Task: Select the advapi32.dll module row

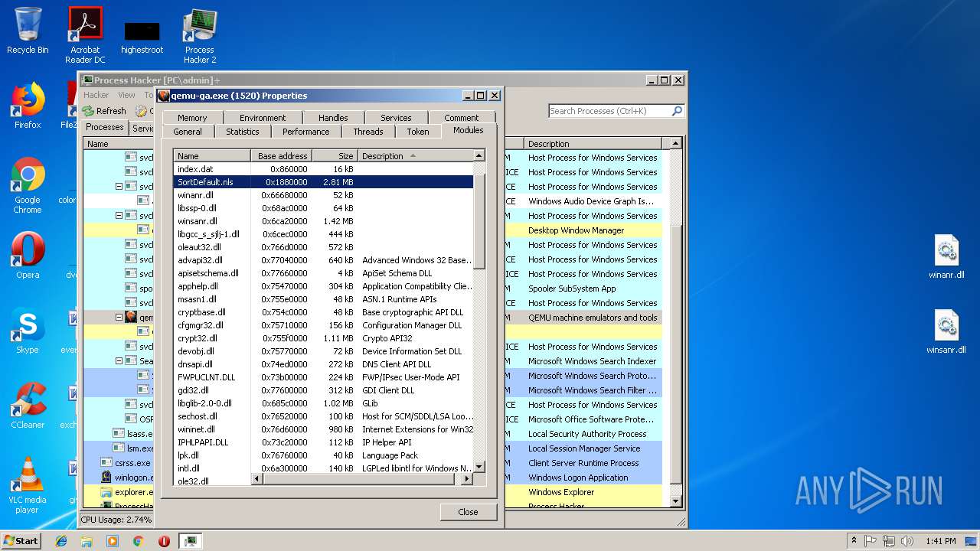Action: pos(323,260)
